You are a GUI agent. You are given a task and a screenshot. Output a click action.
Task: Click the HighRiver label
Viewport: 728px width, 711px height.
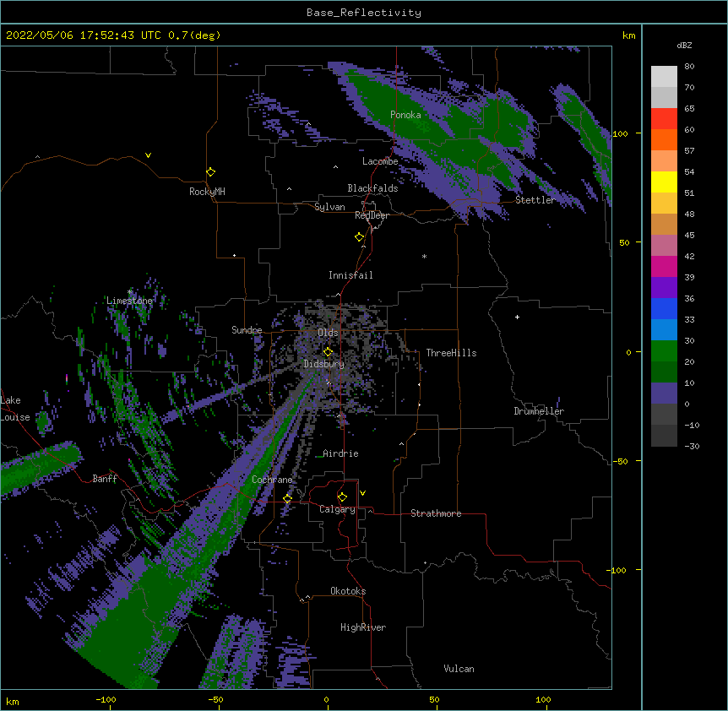click(363, 627)
